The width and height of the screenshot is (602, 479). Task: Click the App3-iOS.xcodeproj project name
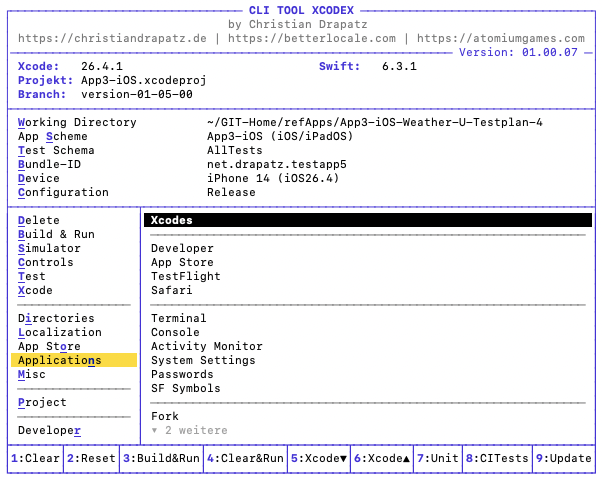pos(144,80)
